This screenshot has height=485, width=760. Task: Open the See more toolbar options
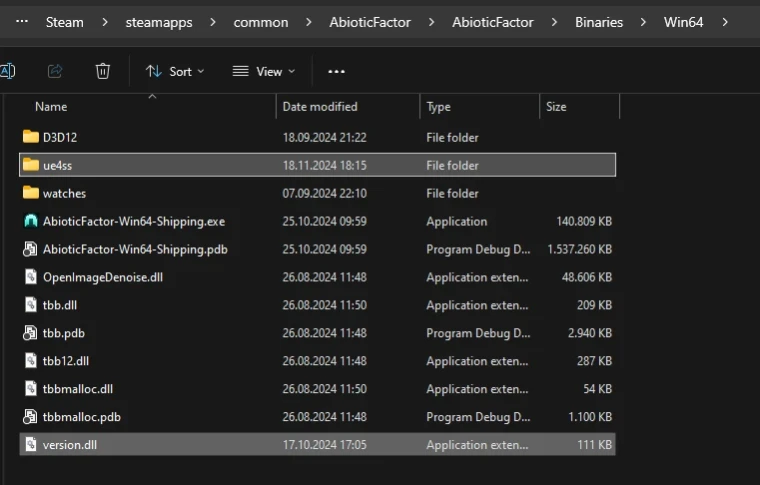pos(336,72)
